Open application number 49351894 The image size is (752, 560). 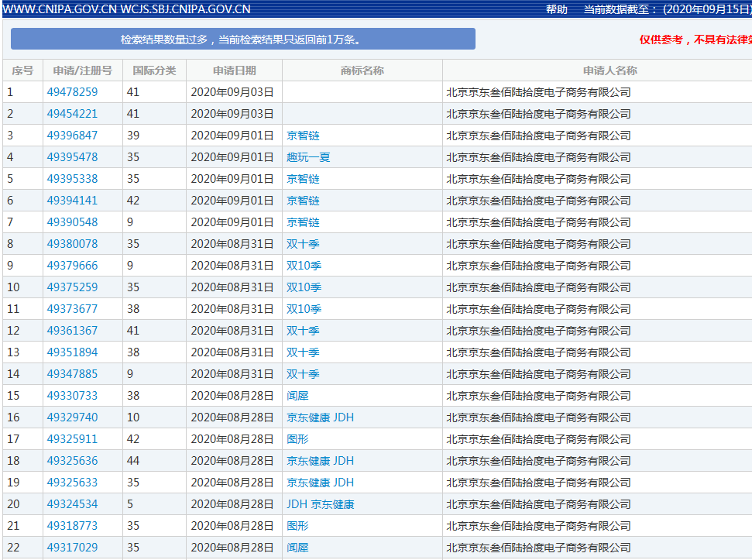pos(73,352)
